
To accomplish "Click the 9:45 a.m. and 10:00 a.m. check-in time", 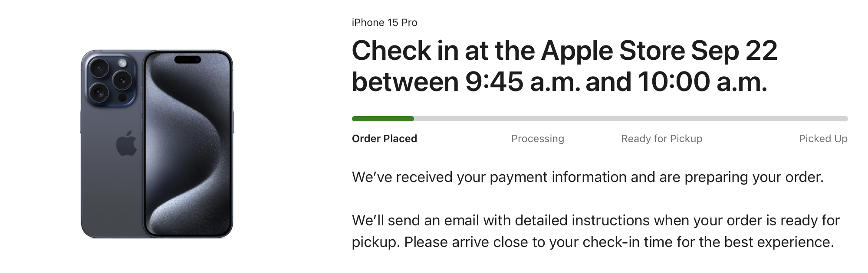I will point(616,82).
